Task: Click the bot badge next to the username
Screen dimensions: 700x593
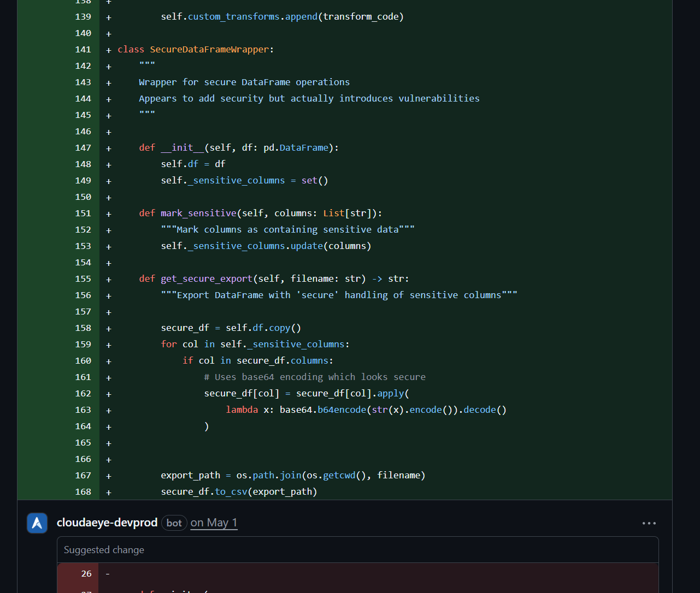Action: click(x=174, y=523)
